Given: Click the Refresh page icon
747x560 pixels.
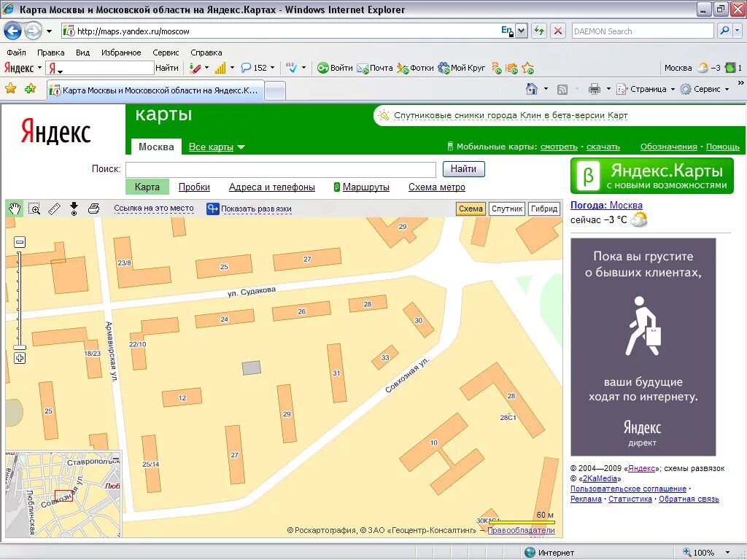Looking at the screenshot, I should (x=539, y=31).
